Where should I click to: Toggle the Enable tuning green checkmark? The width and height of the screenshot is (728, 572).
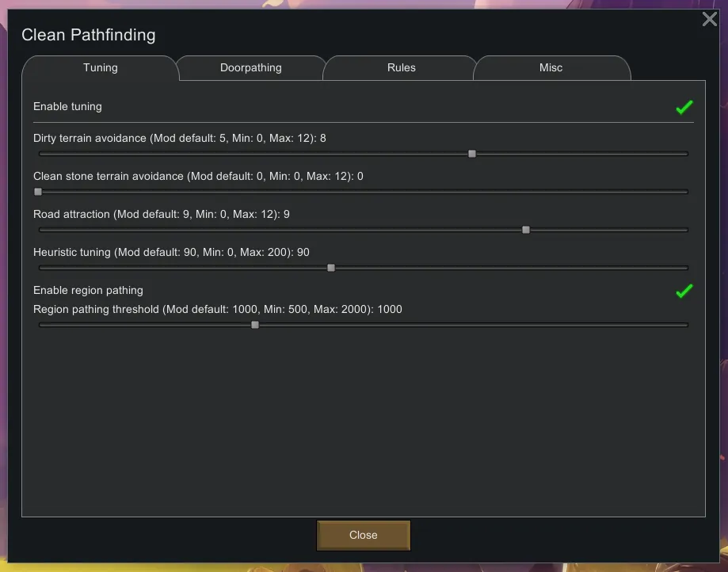pyautogui.click(x=684, y=107)
